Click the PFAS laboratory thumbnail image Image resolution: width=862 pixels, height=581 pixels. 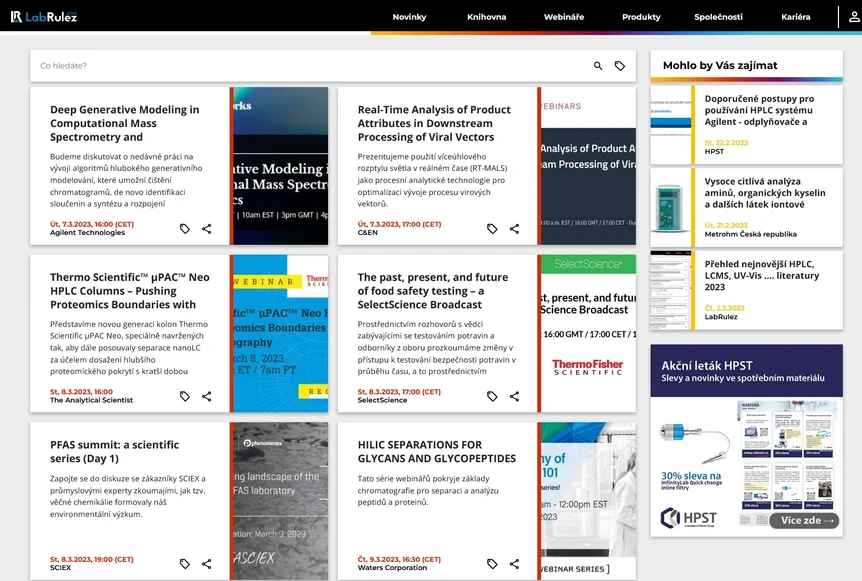pyautogui.click(x=279, y=501)
